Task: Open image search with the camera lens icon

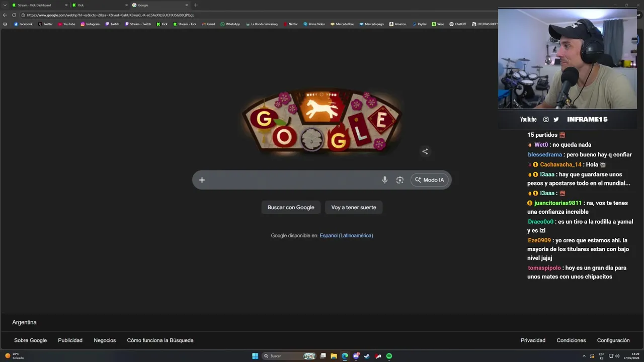Action: pos(400,180)
